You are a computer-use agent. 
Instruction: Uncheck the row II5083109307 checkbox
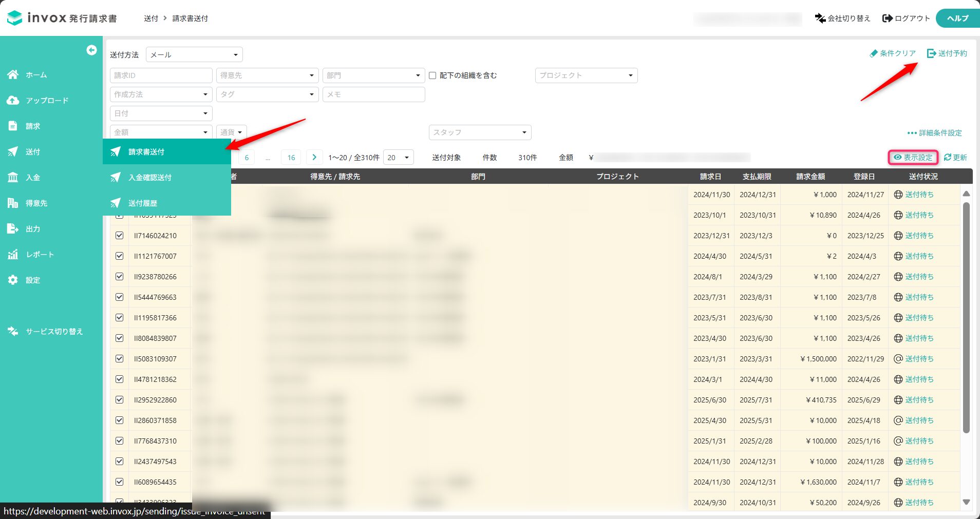[x=120, y=359]
